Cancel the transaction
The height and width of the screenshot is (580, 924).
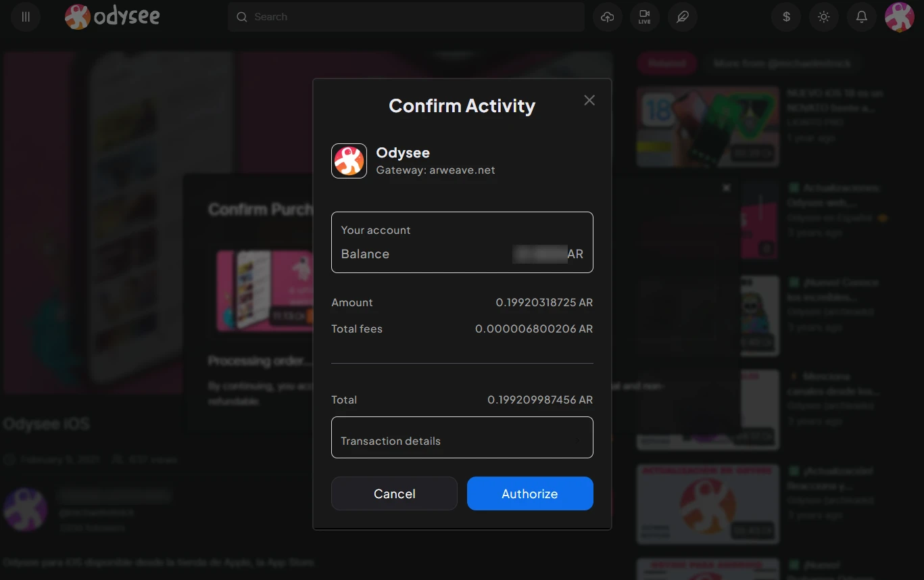(394, 493)
